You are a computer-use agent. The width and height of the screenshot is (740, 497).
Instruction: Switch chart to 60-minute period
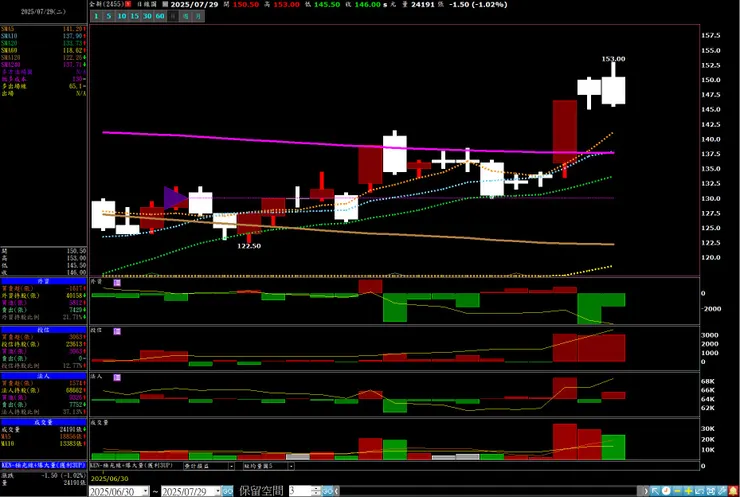(x=160, y=16)
